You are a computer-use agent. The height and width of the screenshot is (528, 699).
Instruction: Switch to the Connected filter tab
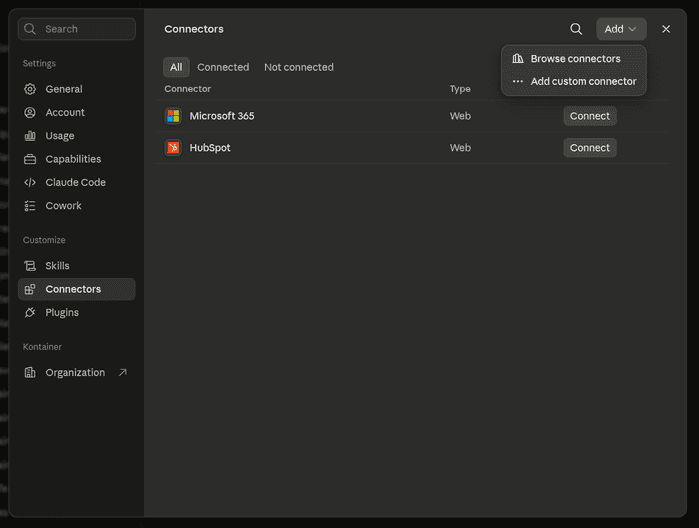coord(223,67)
